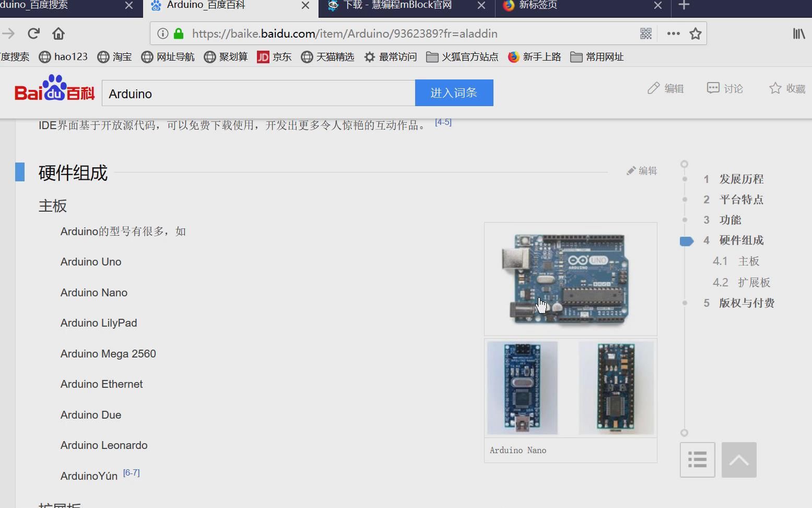Jump to 4.1 主板 in table of contents
The width and height of the screenshot is (812, 508).
736,261
